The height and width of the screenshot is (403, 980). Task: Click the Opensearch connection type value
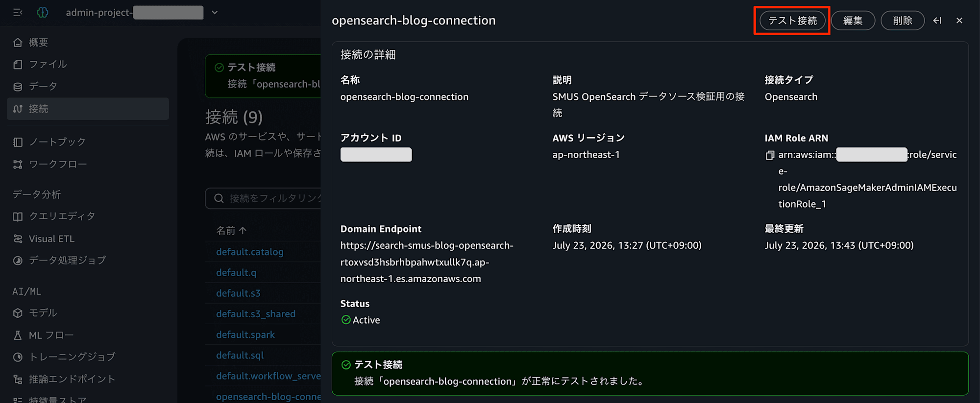pos(791,96)
